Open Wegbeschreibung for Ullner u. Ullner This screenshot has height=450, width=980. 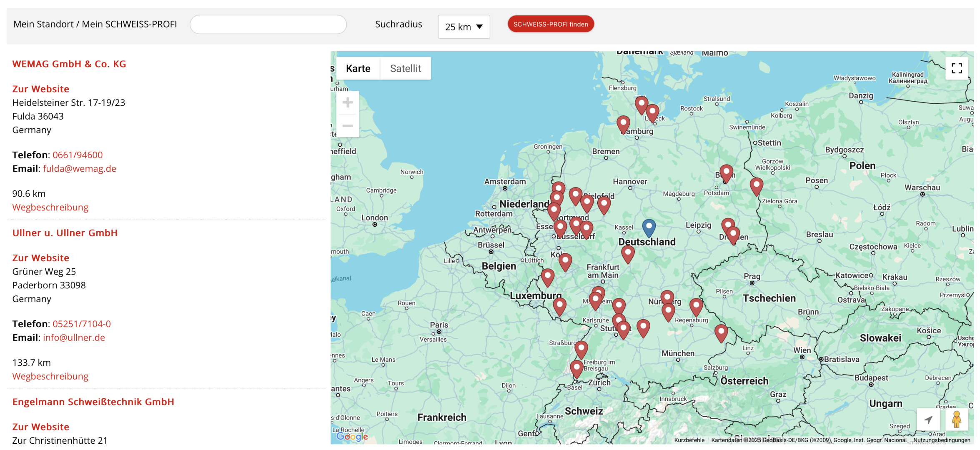[50, 376]
